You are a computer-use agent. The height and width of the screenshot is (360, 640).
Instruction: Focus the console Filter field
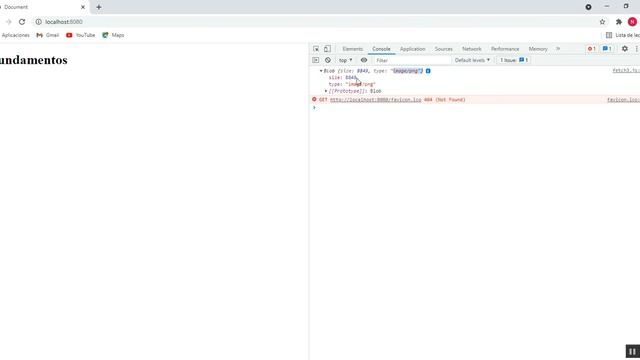point(412,60)
